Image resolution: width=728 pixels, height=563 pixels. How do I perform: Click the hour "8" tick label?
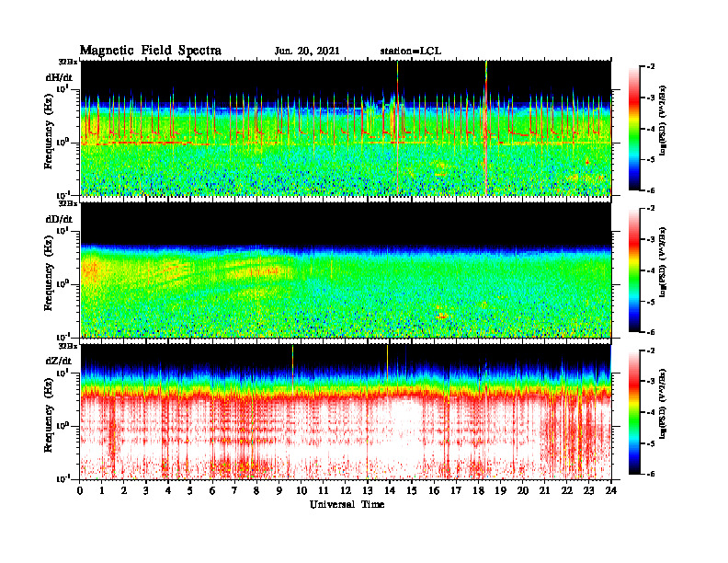click(256, 491)
